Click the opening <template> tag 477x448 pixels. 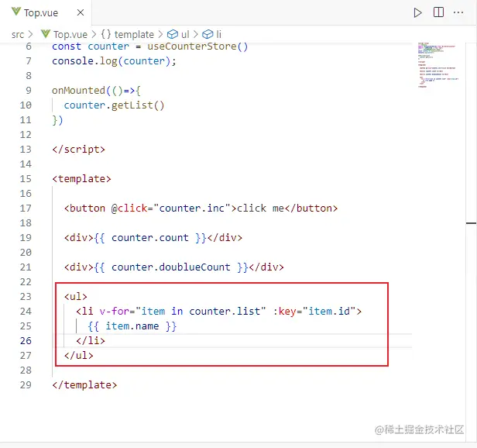81,179
